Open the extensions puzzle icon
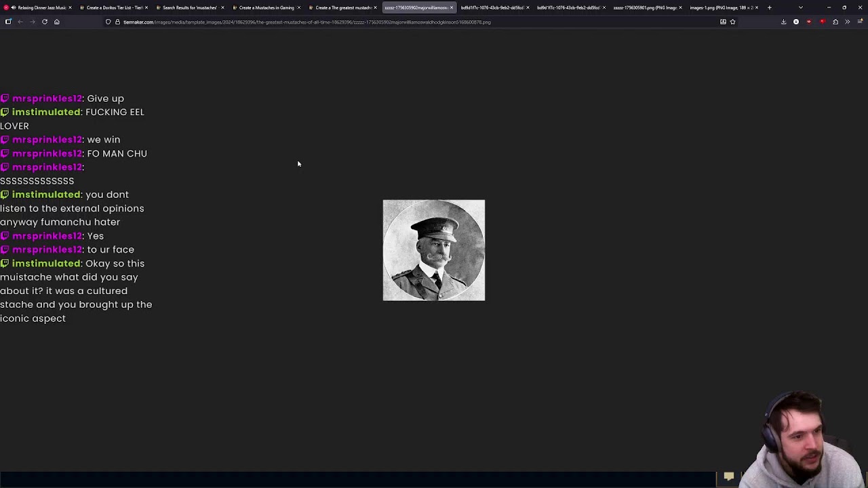This screenshot has width=868, height=488. [x=835, y=22]
